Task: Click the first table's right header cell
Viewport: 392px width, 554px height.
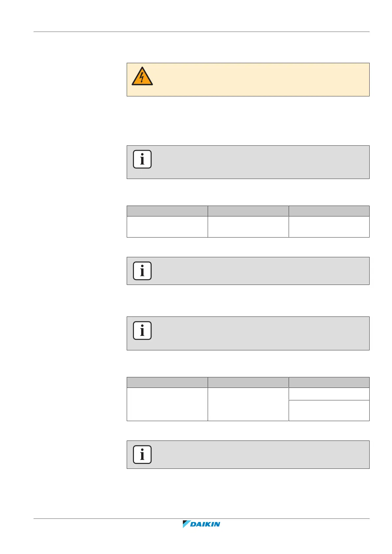Action: pos(329,211)
